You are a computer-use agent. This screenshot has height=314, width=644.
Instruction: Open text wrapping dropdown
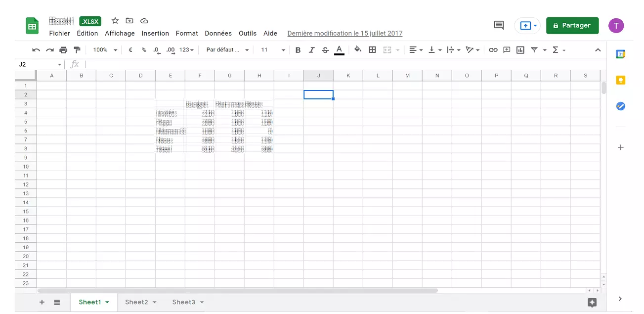coord(453,50)
